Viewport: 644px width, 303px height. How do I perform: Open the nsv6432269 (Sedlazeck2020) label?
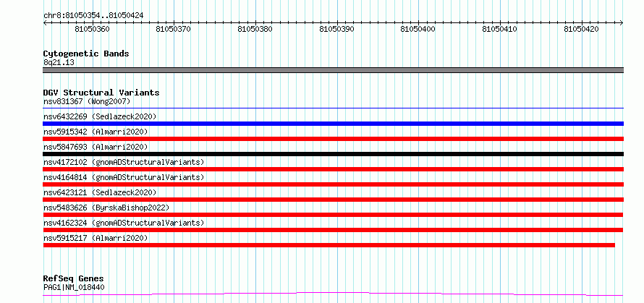tap(100, 116)
